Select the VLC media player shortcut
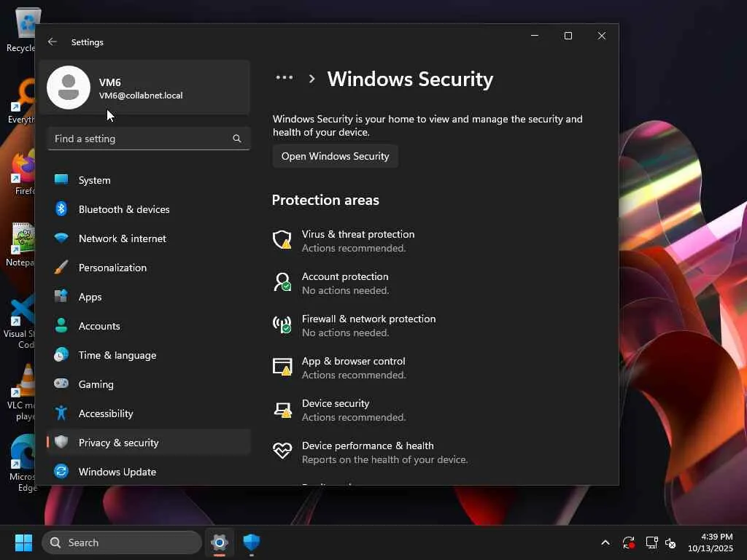 (x=21, y=393)
